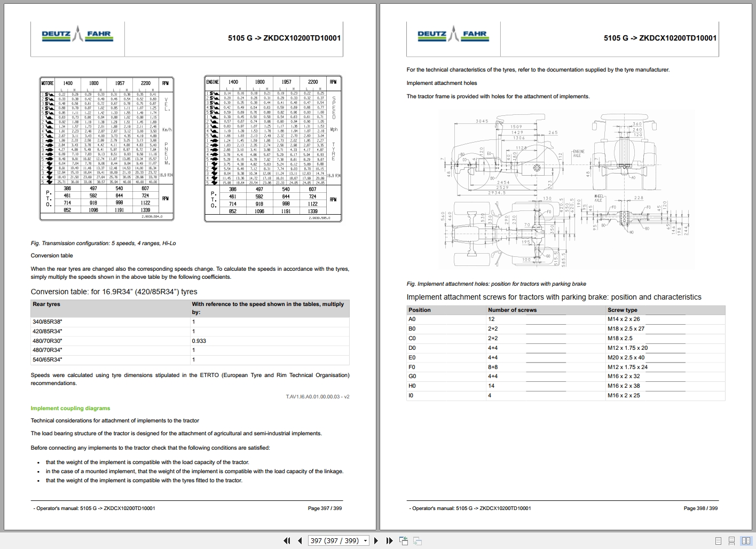756x549 pixels.
Task: Select the transmission configuration figure caption
Action: pos(104,243)
